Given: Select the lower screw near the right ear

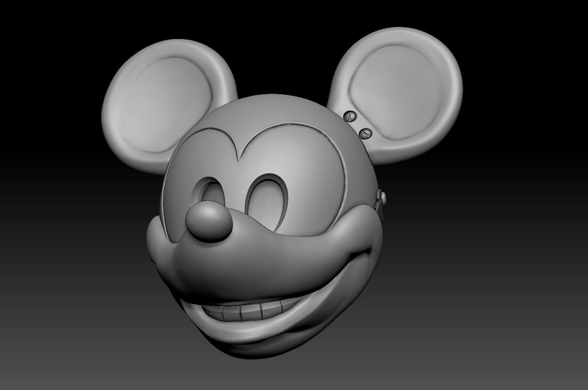Looking at the screenshot, I should pos(366,134).
